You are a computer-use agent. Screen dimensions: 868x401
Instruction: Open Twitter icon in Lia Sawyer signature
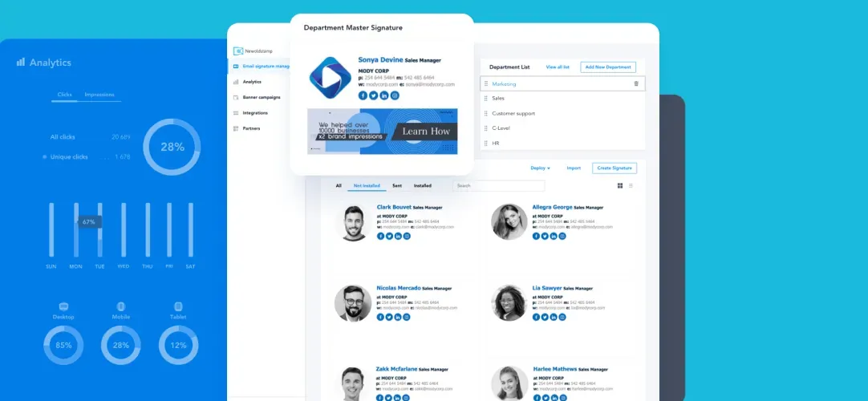(545, 318)
